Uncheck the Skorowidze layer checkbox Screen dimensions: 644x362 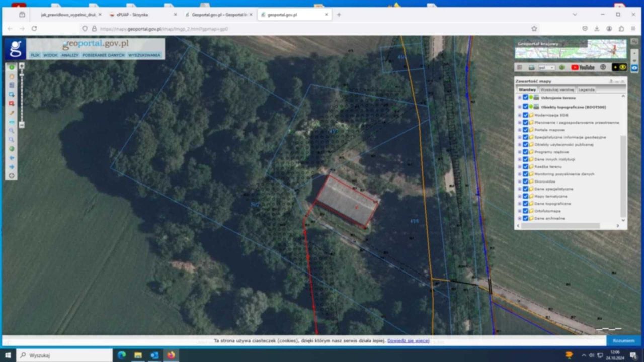pos(526,181)
